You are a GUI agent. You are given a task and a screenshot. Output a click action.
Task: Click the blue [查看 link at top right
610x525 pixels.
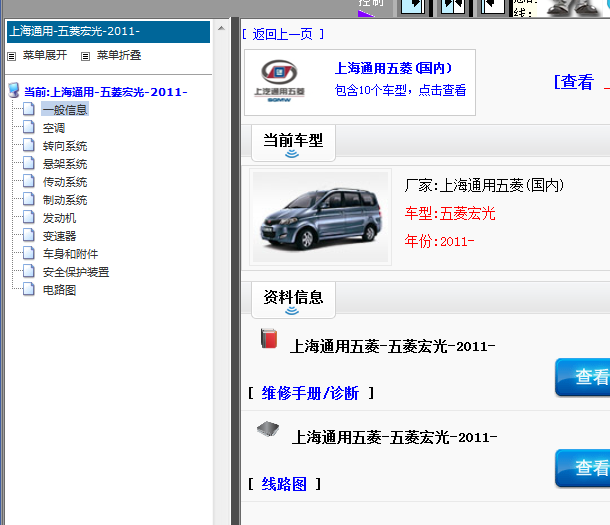point(574,82)
